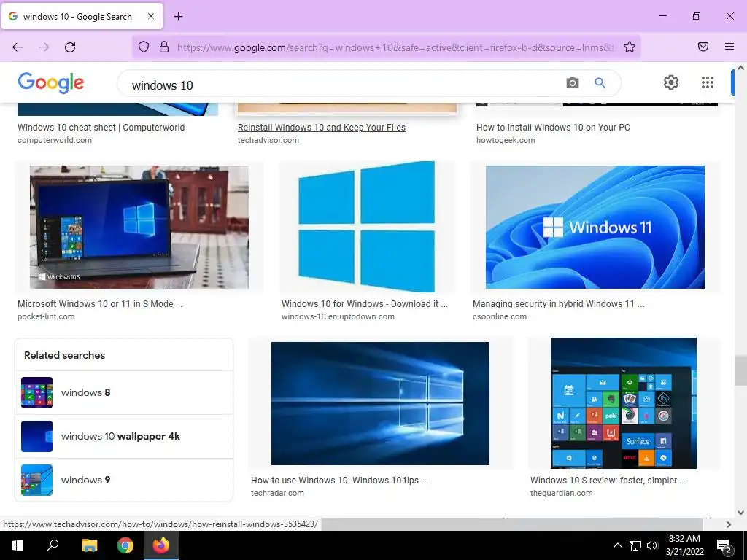Reload the current page
This screenshot has width=747, height=560.
coord(70,47)
